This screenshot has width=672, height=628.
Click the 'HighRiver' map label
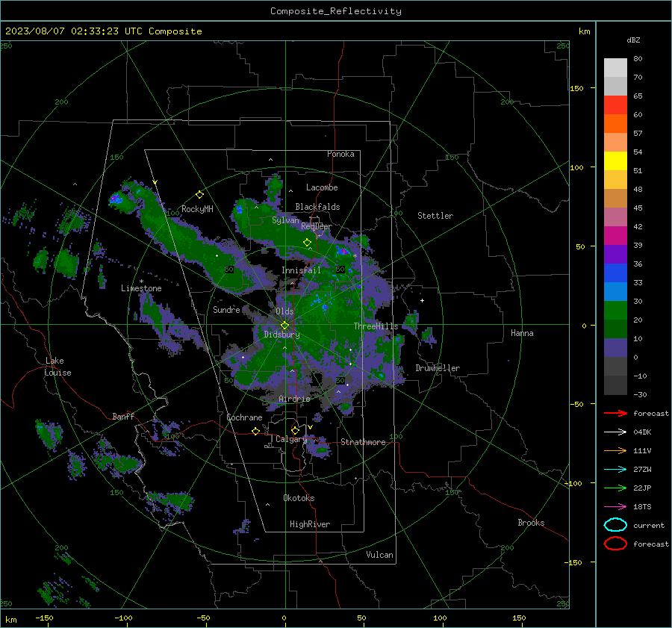(310, 524)
